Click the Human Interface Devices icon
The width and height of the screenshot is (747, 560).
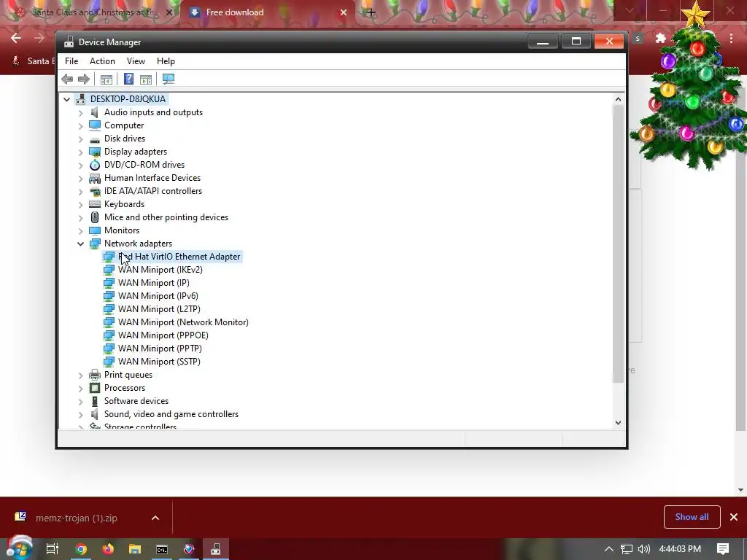click(95, 178)
